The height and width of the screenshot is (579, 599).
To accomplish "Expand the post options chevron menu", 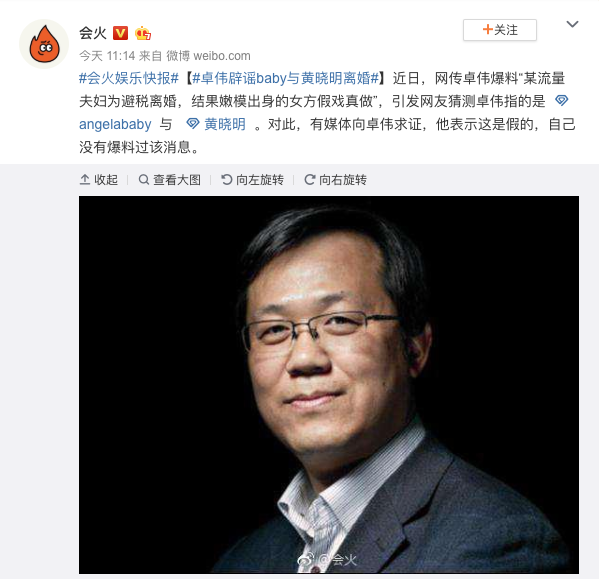I will click(x=572, y=24).
